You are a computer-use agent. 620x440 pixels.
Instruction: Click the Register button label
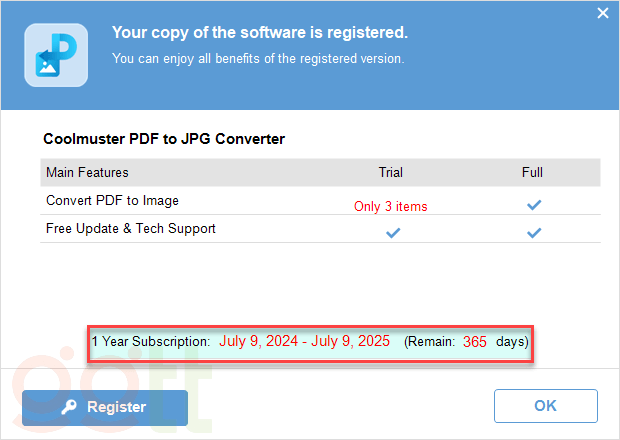pyautogui.click(x=116, y=407)
